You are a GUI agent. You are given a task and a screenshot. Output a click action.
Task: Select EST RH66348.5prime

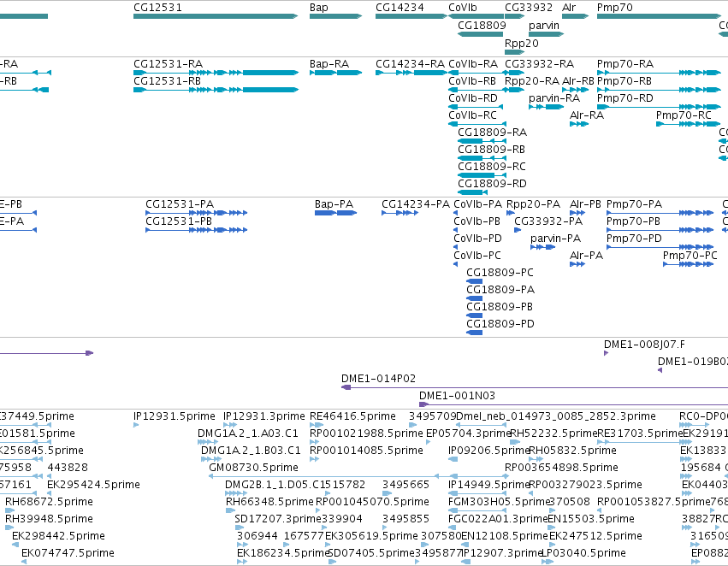[x=269, y=503]
